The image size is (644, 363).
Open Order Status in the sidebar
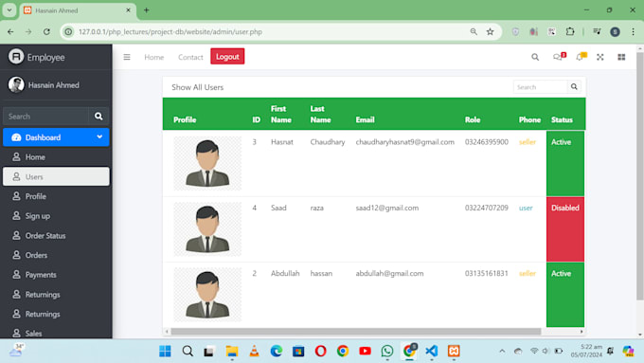[x=56, y=236]
